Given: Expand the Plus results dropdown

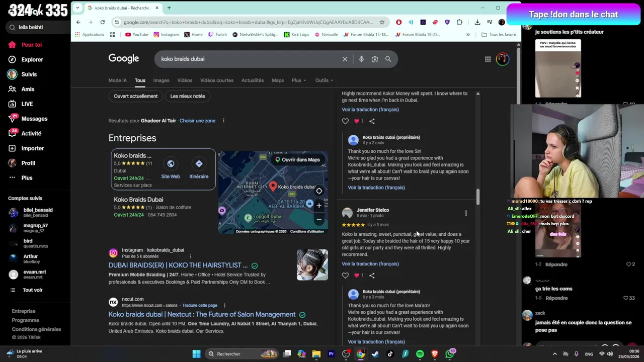Looking at the screenshot, I should [298, 80].
